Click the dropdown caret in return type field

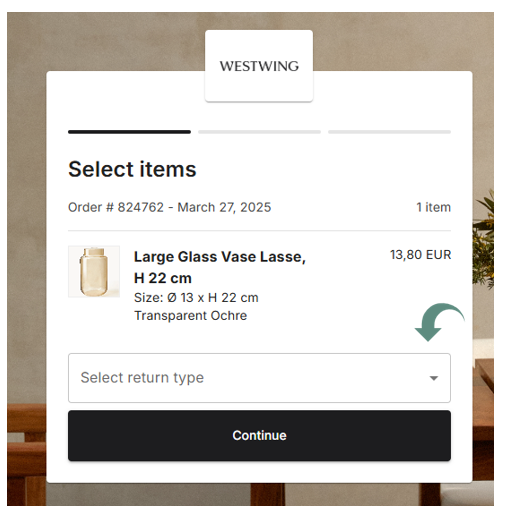(434, 378)
